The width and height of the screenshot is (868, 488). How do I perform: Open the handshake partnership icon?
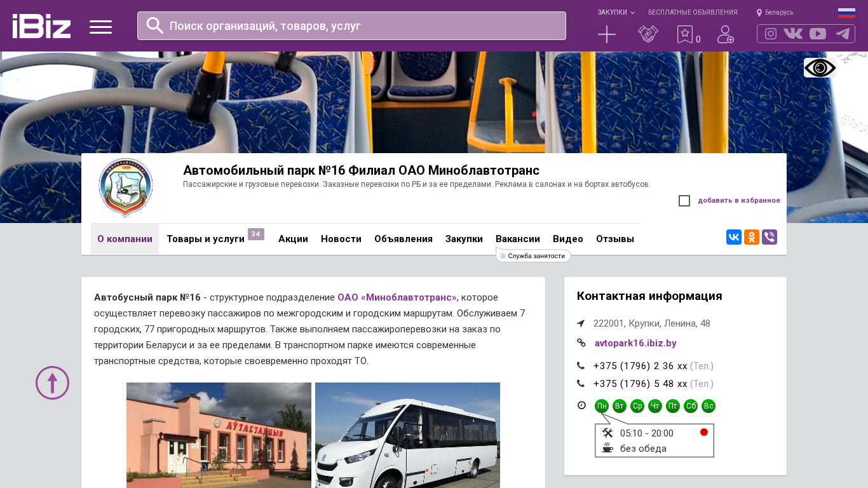pyautogui.click(x=648, y=34)
